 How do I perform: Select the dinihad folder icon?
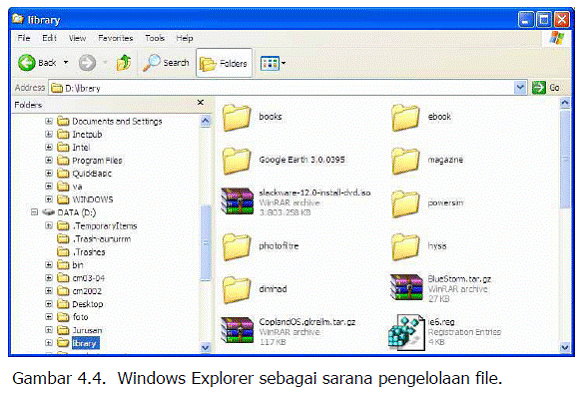point(236,290)
